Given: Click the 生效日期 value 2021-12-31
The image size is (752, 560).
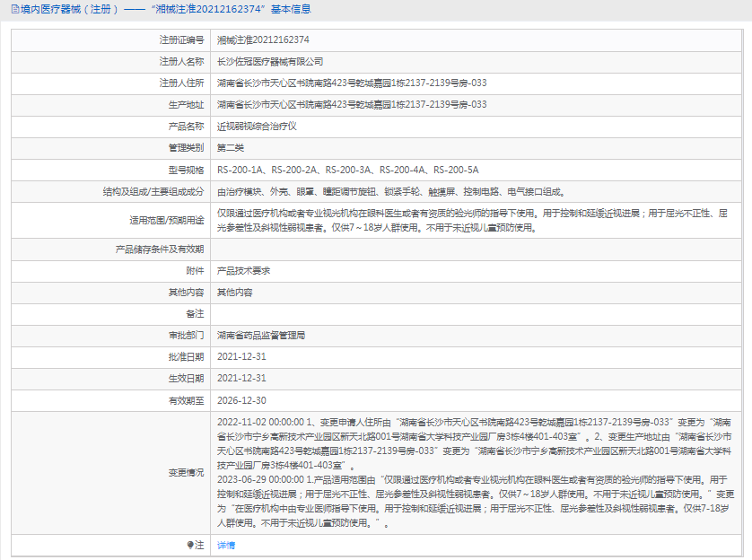Looking at the screenshot, I should (241, 379).
